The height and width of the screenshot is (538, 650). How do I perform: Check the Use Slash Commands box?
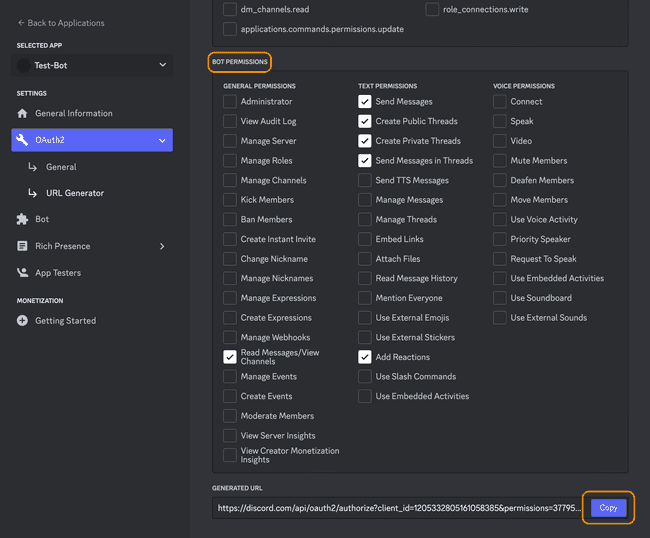(364, 376)
